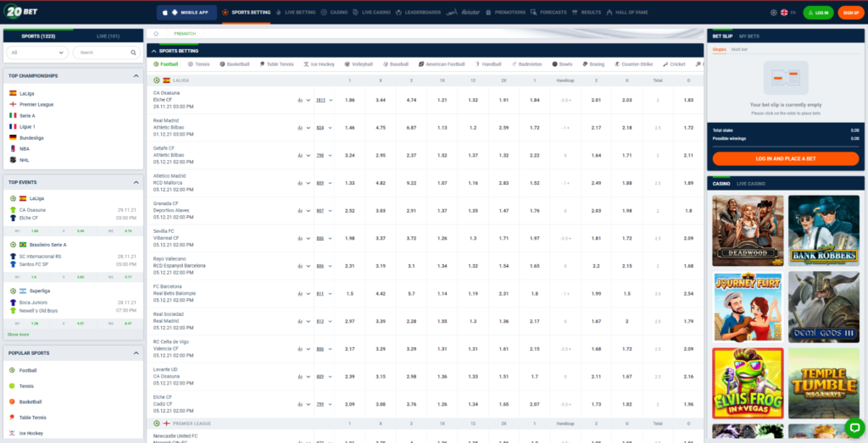Go to home breadcrumb icon
Image resolution: width=868 pixels, height=443 pixels.
click(x=156, y=34)
